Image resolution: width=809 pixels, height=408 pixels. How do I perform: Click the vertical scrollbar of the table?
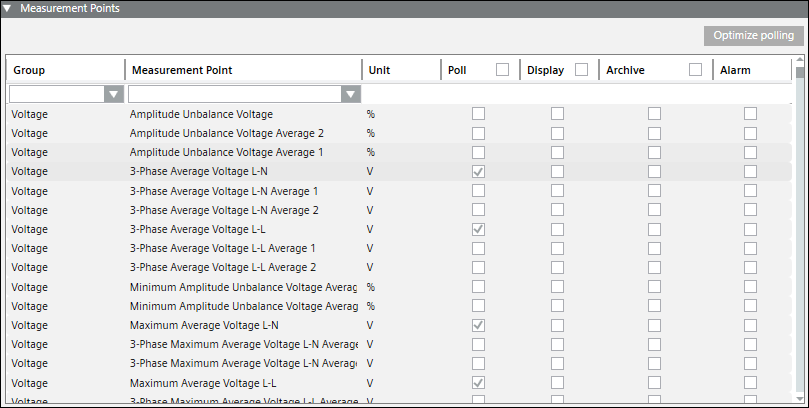[799, 230]
